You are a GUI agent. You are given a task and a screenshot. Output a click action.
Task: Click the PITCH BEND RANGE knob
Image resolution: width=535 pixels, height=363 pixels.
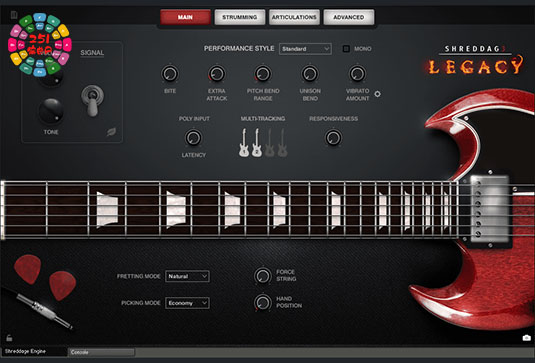[263, 74]
